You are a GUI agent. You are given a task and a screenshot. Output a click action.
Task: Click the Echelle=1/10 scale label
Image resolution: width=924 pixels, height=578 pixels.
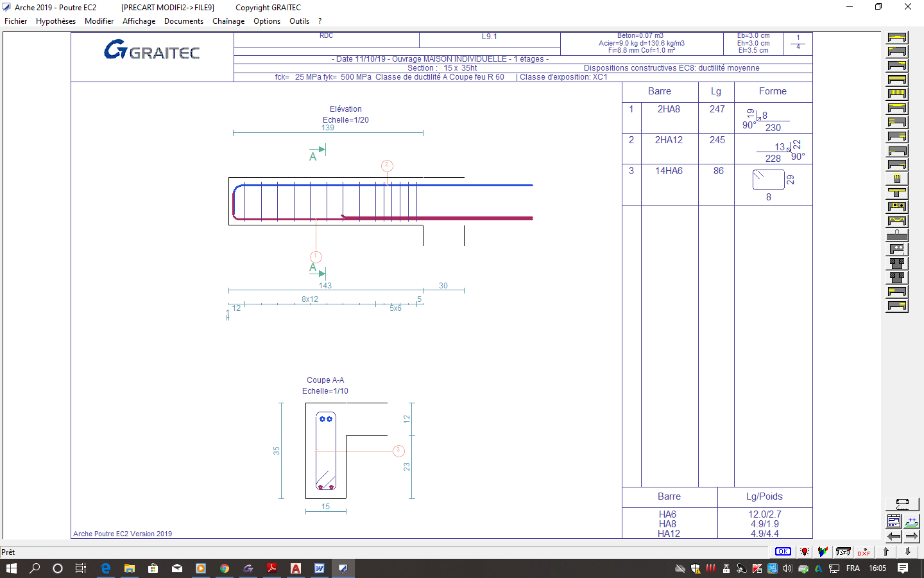point(325,391)
